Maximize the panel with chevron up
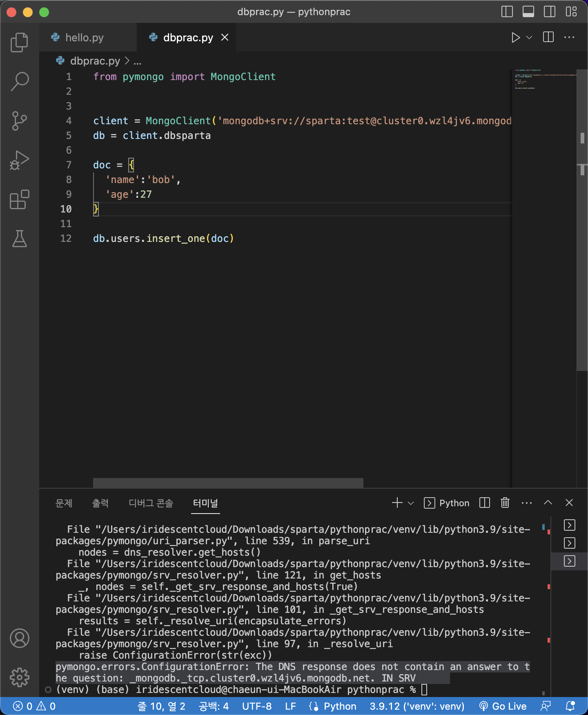This screenshot has height=715, width=588. pos(548,503)
